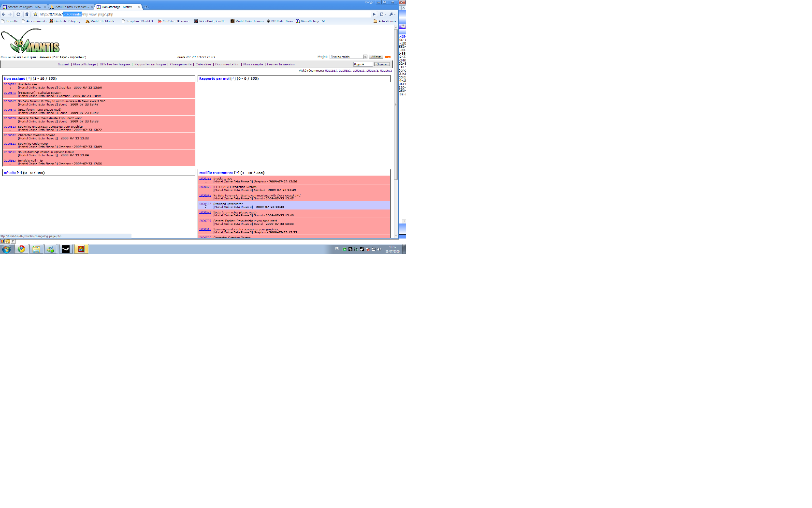Open the wrench settings menu
This screenshot has height=508, width=812.
(391, 14)
